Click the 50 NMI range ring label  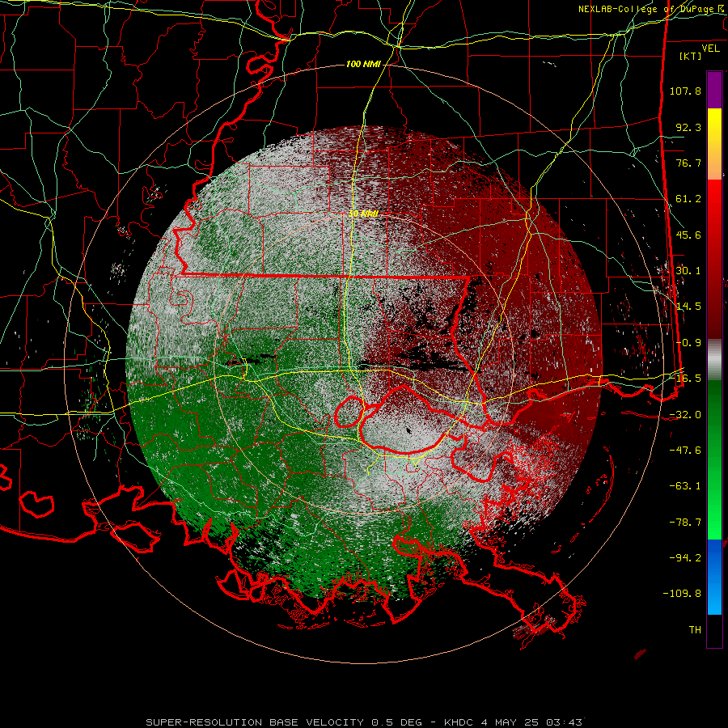tap(363, 214)
